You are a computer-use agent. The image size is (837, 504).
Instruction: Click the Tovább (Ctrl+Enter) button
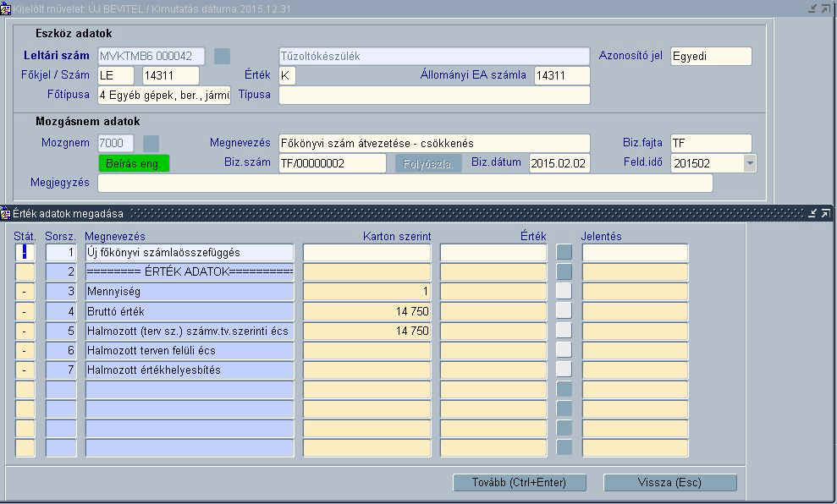pos(520,483)
